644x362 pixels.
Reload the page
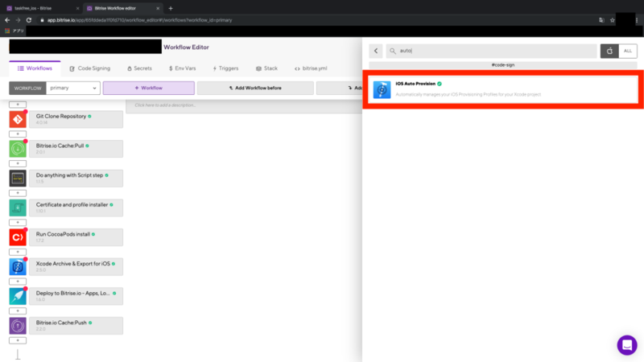(x=29, y=20)
